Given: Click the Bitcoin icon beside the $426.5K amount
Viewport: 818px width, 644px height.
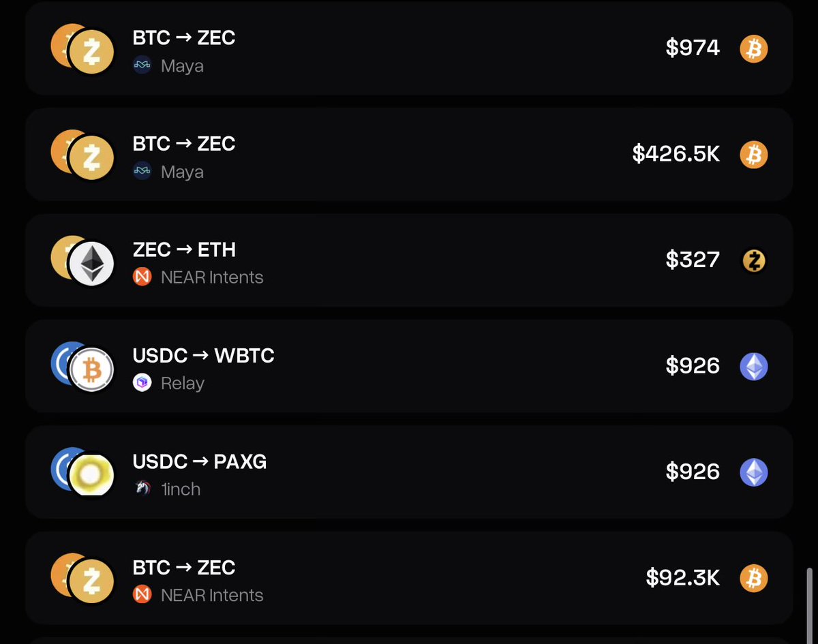Looking at the screenshot, I should 753,155.
